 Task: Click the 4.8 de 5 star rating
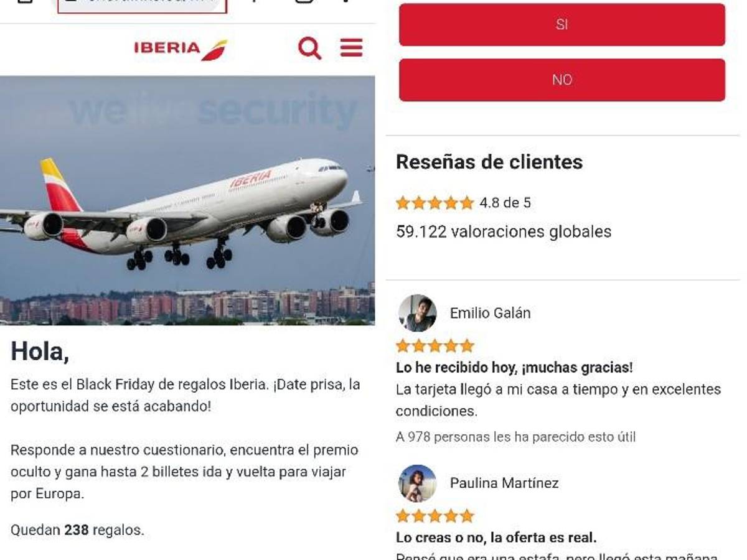(463, 203)
